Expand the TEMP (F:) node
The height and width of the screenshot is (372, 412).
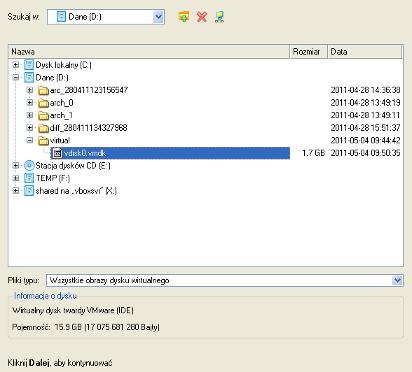click(16, 178)
